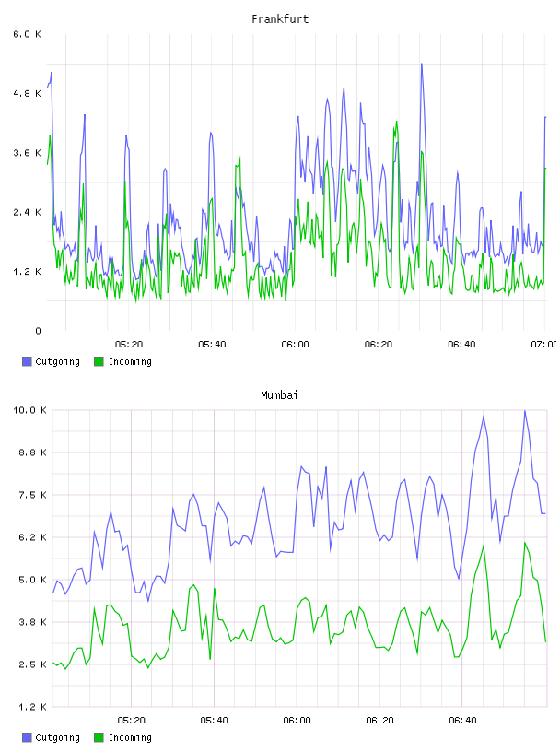The height and width of the screenshot is (752, 560).
Task: Click the 05:20 time label in Frankfurt
Action: coord(129,345)
